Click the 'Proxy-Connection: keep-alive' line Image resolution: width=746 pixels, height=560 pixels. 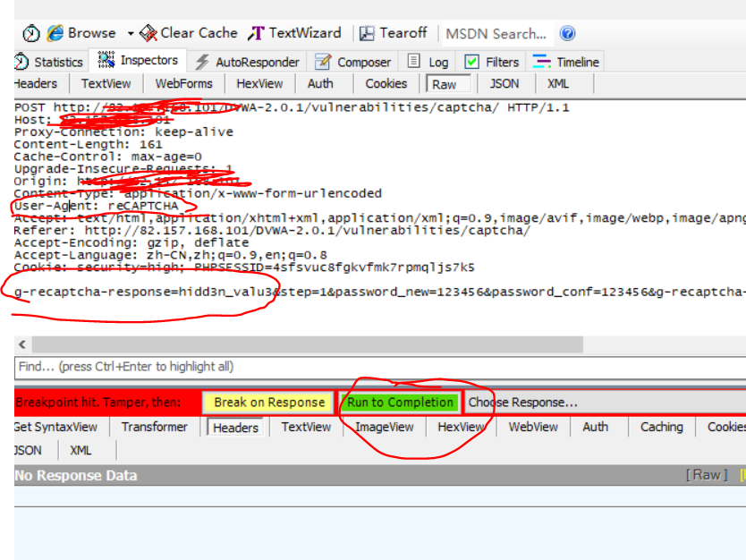123,132
